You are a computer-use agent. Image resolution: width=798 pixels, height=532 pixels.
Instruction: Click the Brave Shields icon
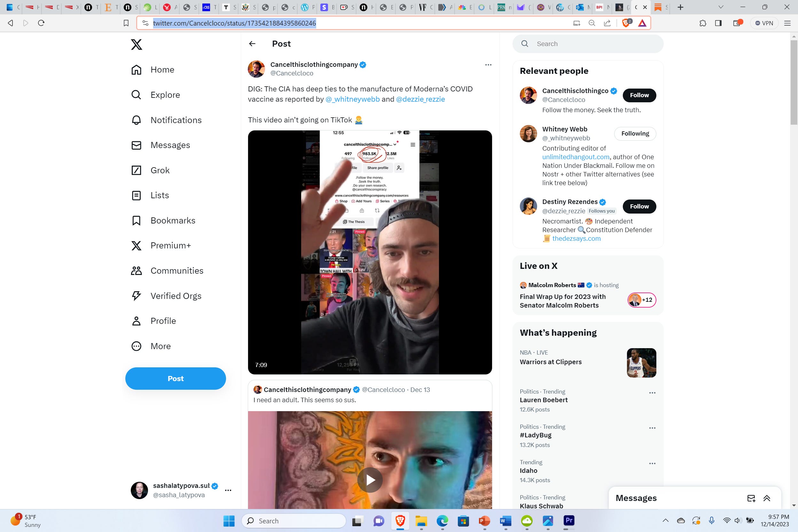click(626, 23)
